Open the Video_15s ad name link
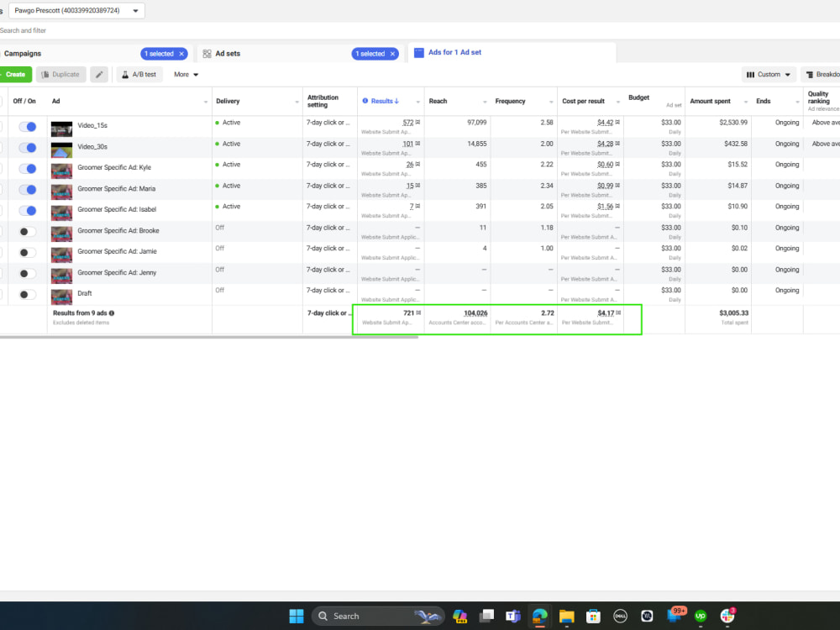 tap(92, 125)
